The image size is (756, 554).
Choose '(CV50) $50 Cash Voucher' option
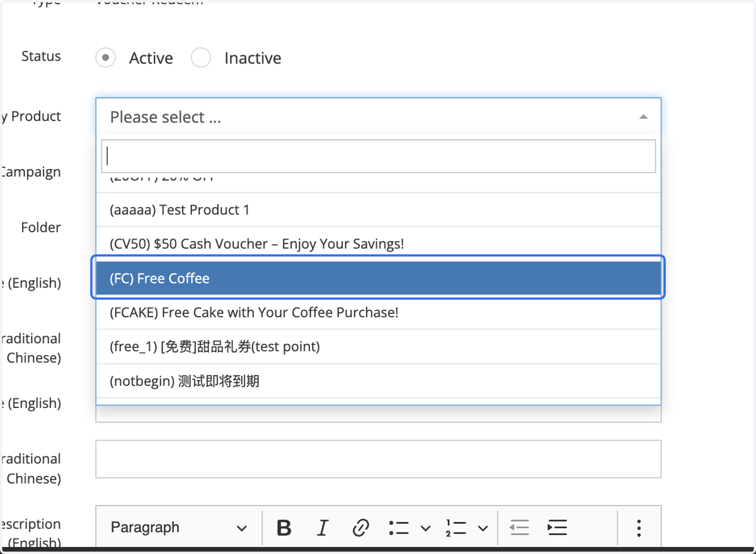click(x=378, y=244)
